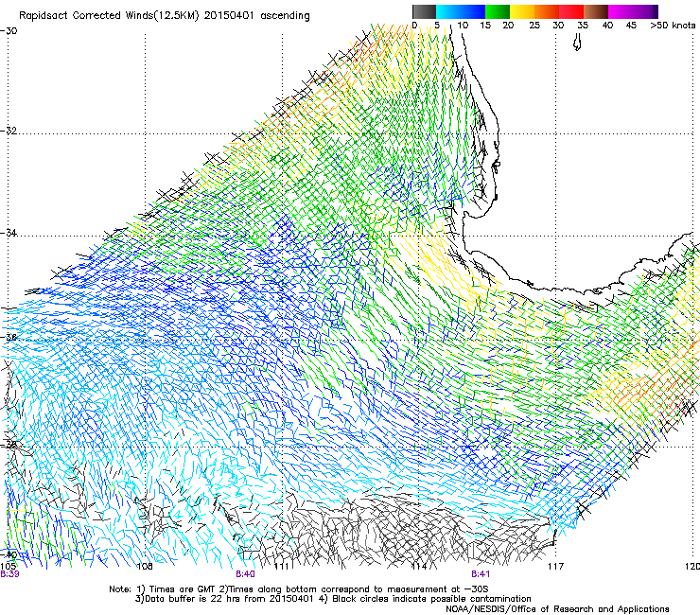700x615 pixels.
Task: Click the purple time label '8:39'
Action: [x=9, y=574]
